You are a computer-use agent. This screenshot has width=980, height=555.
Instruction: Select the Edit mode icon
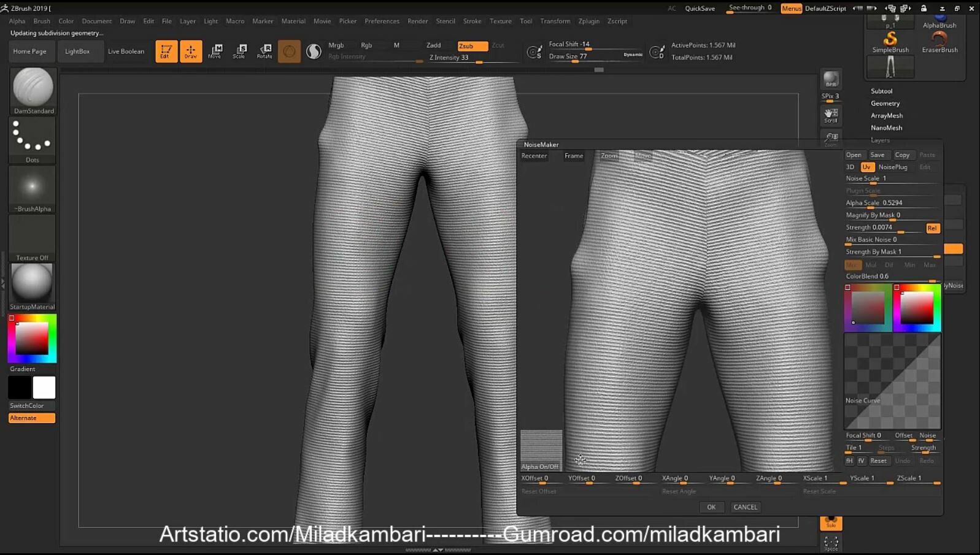click(x=166, y=52)
